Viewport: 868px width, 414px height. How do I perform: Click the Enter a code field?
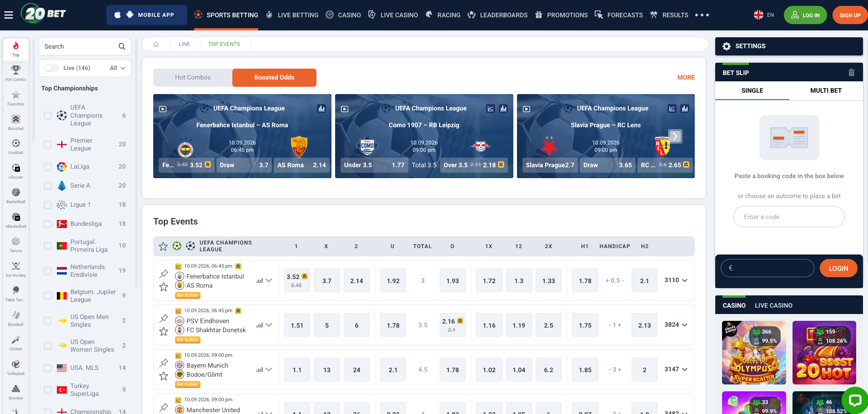[x=789, y=217]
